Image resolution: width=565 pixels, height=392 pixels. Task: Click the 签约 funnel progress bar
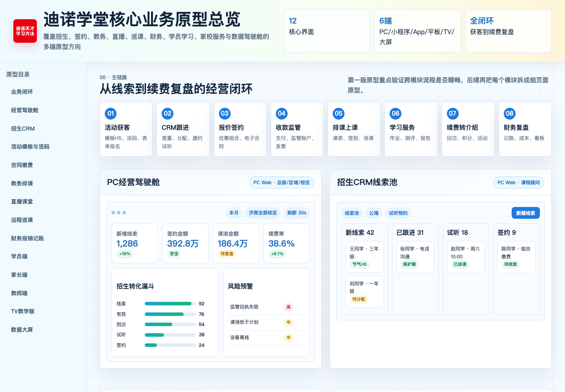click(170, 345)
